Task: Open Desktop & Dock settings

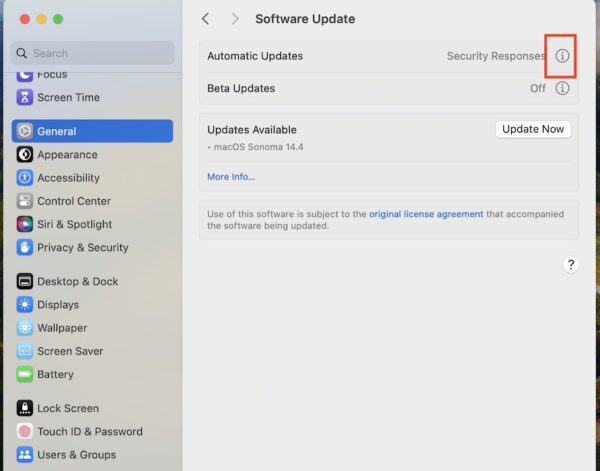Action: [x=77, y=282]
